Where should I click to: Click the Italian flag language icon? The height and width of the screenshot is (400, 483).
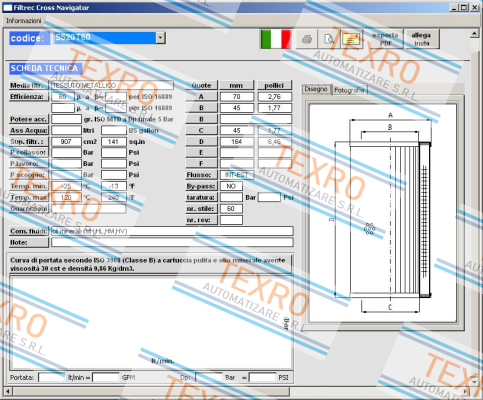coord(276,39)
